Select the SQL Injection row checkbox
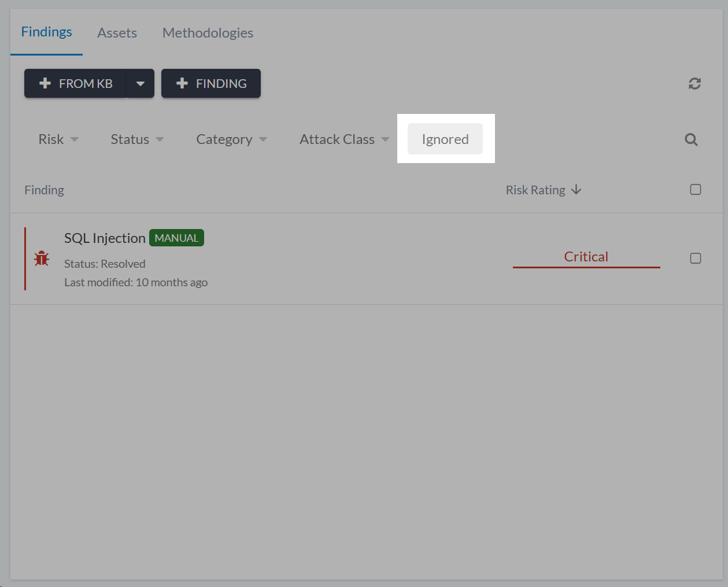Screen dimensions: 728x587 pyautogui.click(x=696, y=259)
